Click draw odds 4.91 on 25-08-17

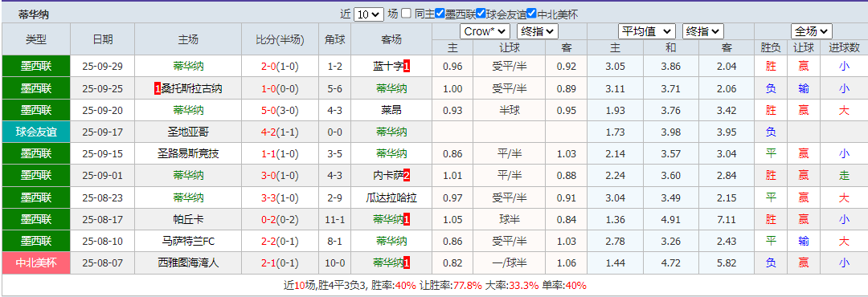point(671,220)
